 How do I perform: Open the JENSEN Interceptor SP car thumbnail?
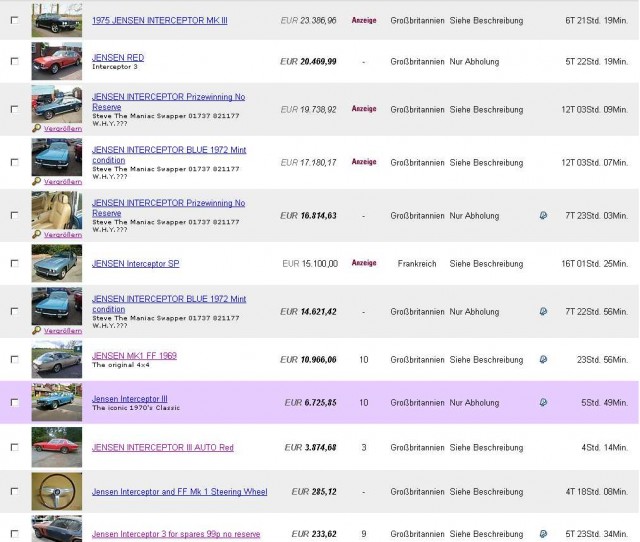point(57,263)
